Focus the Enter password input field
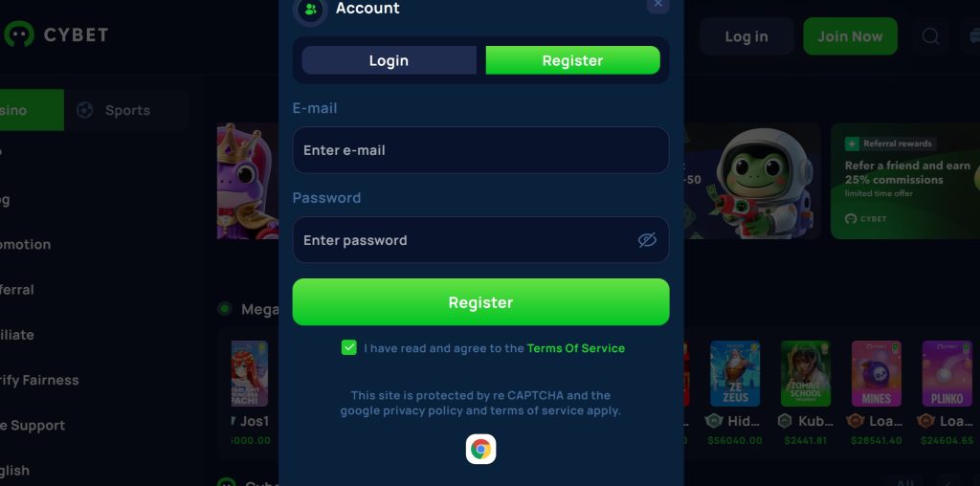 point(480,240)
